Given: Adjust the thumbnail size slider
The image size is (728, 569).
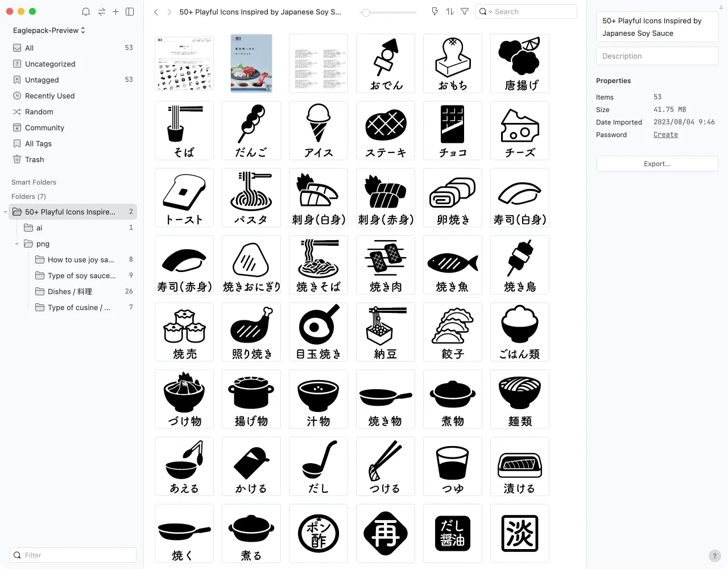Looking at the screenshot, I should [x=366, y=12].
